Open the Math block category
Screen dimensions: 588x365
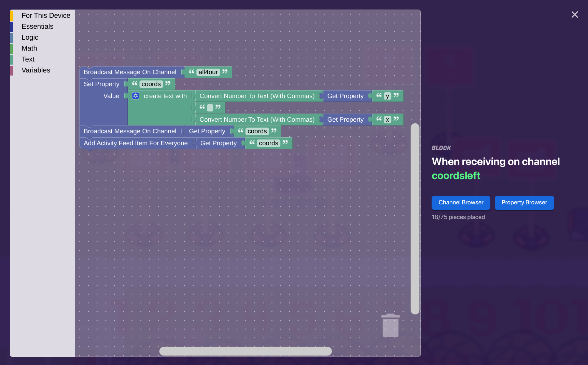click(29, 49)
